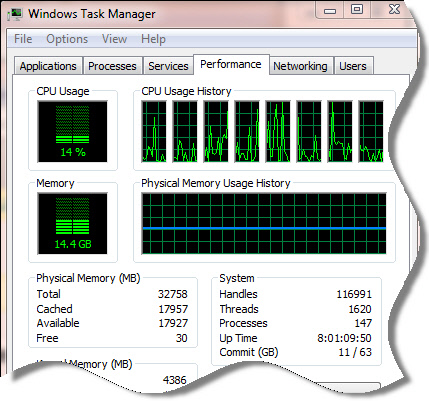Click the Up Time value 8:01:09:50
429x401 pixels.
point(344,338)
